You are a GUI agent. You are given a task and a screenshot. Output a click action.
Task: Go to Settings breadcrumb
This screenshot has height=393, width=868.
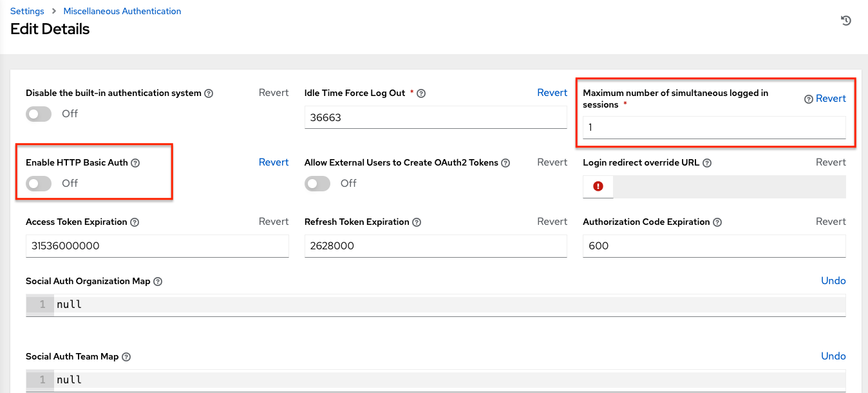coord(27,11)
